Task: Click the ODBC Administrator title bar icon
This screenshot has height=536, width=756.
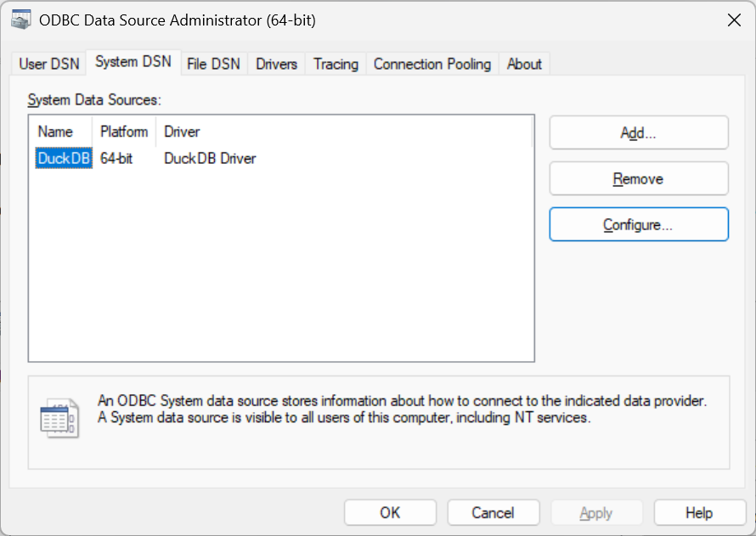Action: [x=21, y=19]
